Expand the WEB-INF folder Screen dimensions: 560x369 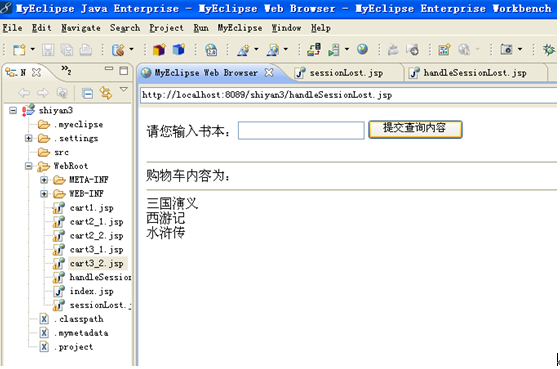[44, 194]
